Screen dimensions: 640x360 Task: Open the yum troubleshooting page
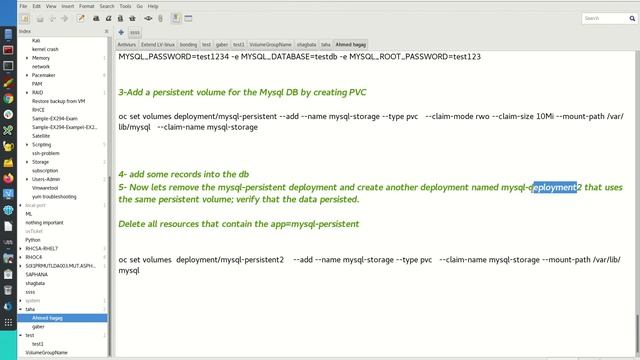(x=54, y=197)
